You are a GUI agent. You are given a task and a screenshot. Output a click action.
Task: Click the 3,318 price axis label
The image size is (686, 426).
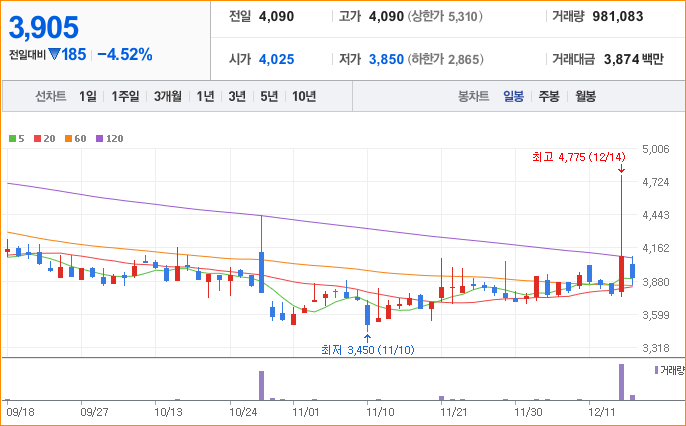tap(656, 348)
